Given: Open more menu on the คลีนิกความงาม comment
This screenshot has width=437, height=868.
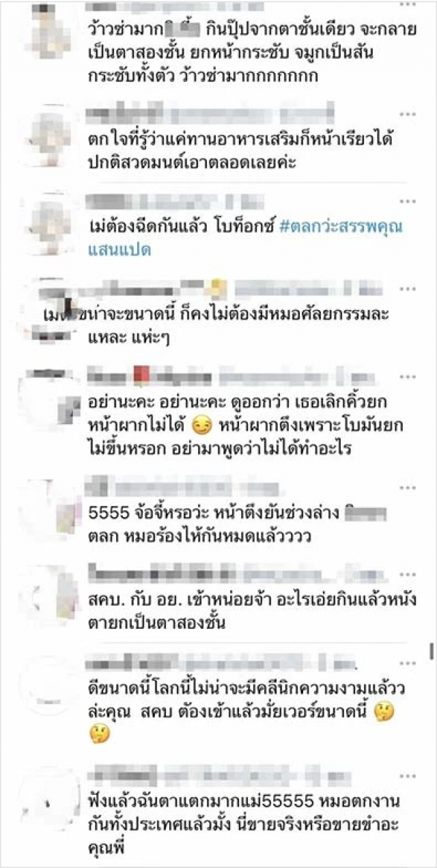Looking at the screenshot, I should coord(407,662).
